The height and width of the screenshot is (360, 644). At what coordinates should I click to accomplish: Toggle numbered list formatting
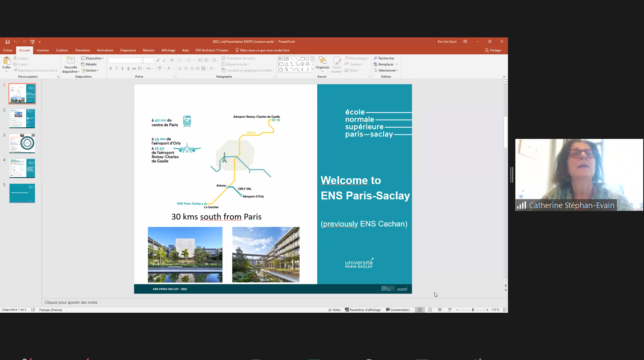pyautogui.click(x=189, y=60)
